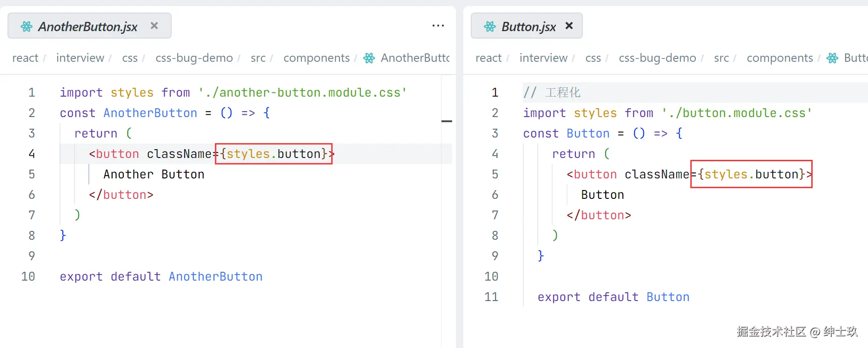
Task: Click 'export default Button' identifier
Action: click(668, 297)
